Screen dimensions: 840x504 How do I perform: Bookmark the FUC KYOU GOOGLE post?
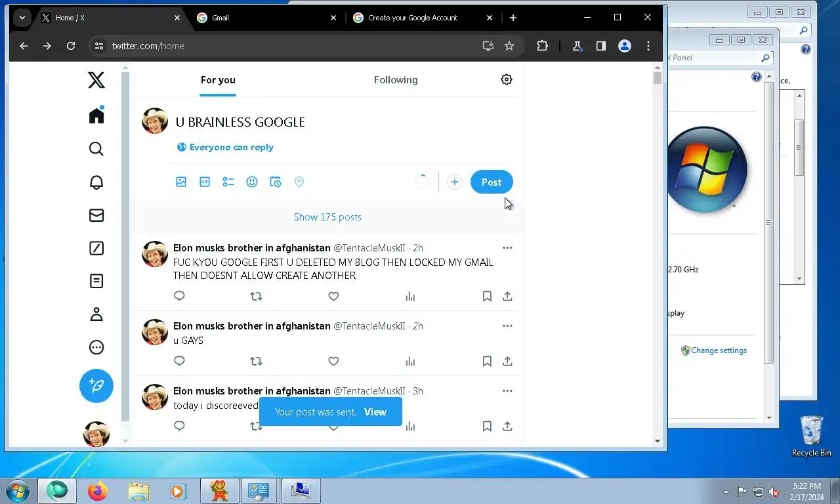(487, 296)
